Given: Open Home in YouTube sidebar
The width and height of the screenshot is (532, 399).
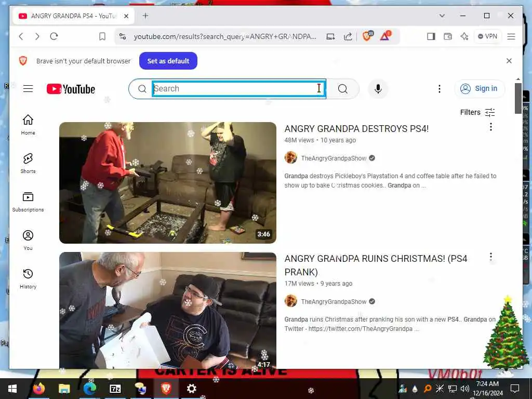Looking at the screenshot, I should [28, 125].
